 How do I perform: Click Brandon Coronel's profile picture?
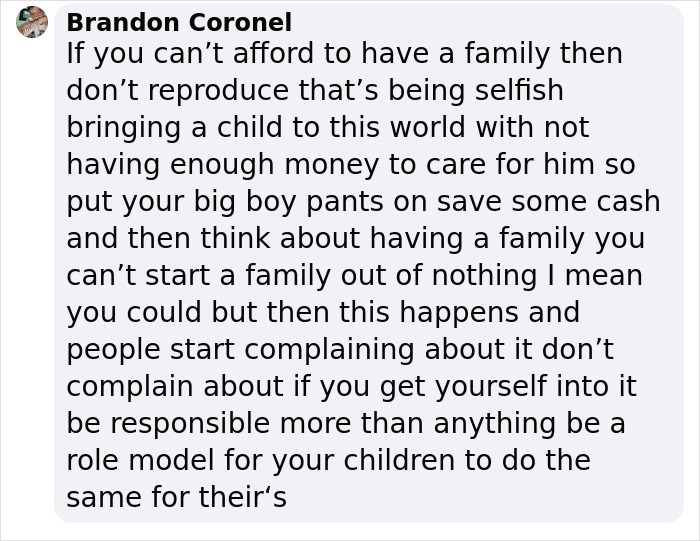coord(32,22)
